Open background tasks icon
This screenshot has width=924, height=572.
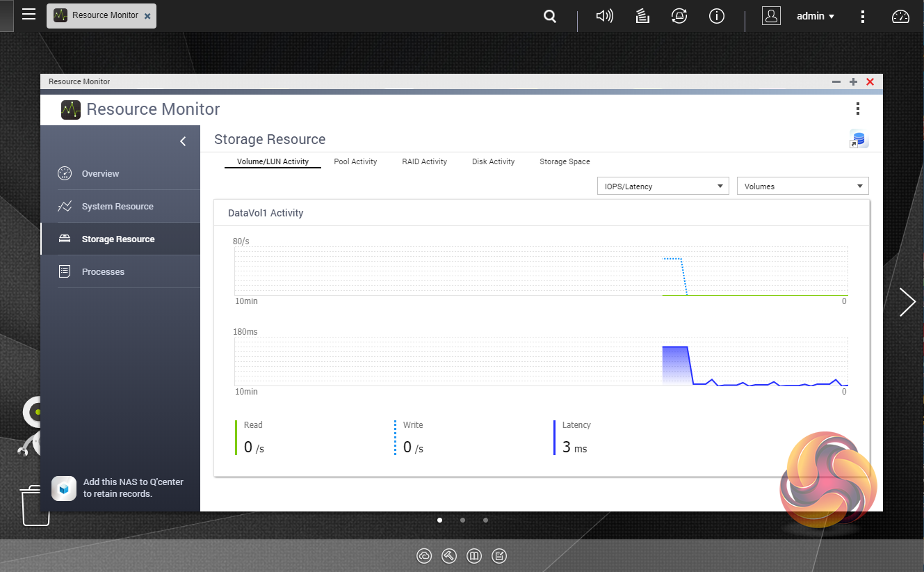pos(642,16)
